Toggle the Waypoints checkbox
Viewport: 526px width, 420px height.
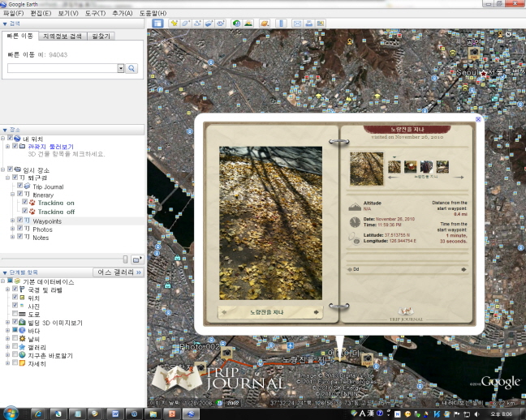pos(19,220)
